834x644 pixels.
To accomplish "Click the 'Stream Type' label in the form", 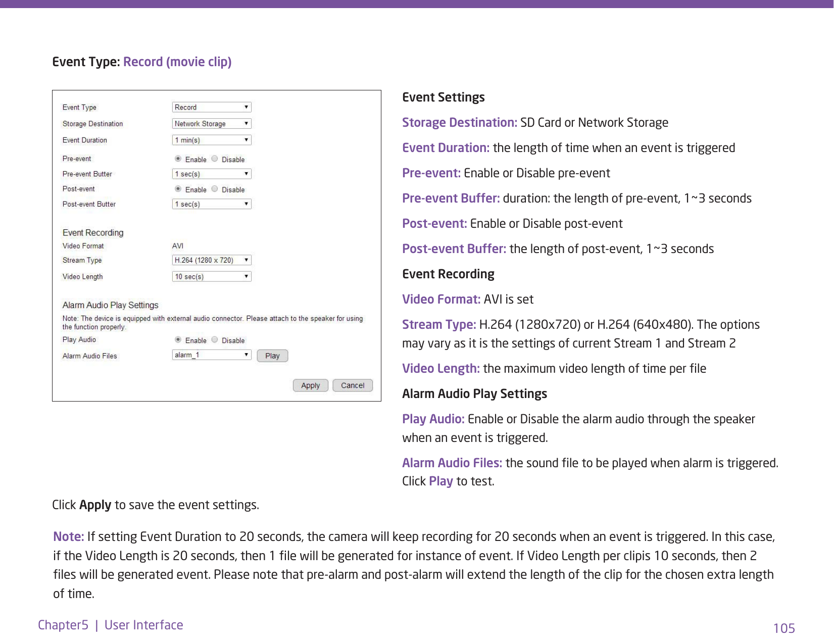I will point(82,260).
